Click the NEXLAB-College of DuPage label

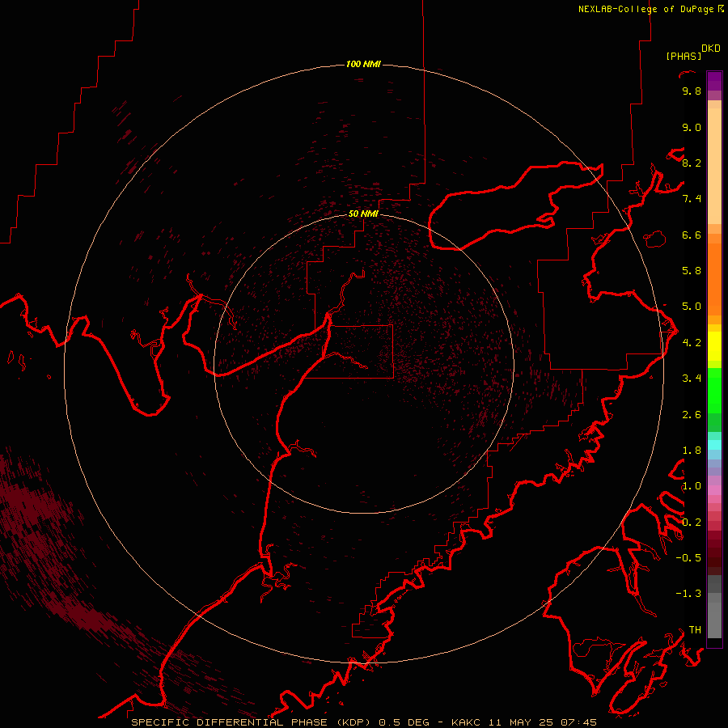pyautogui.click(x=645, y=9)
